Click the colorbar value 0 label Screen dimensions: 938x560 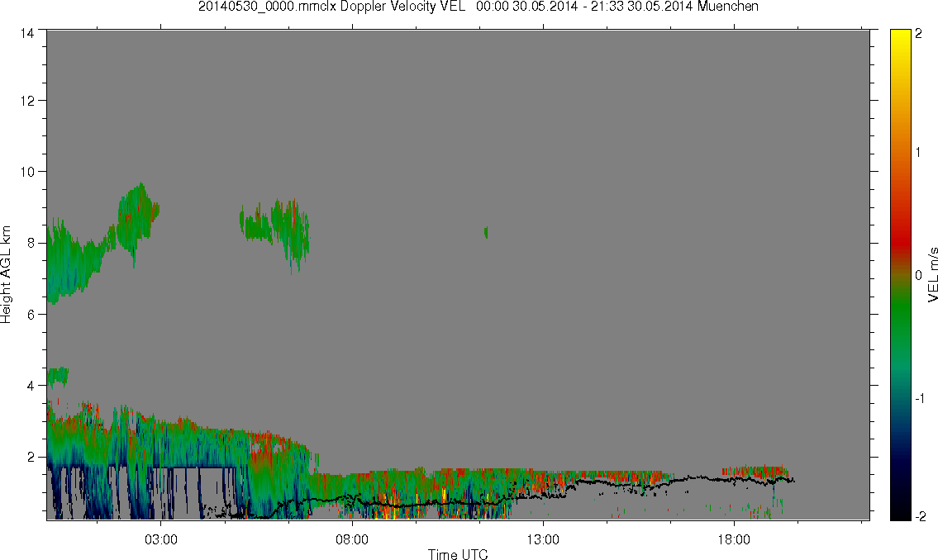919,276
